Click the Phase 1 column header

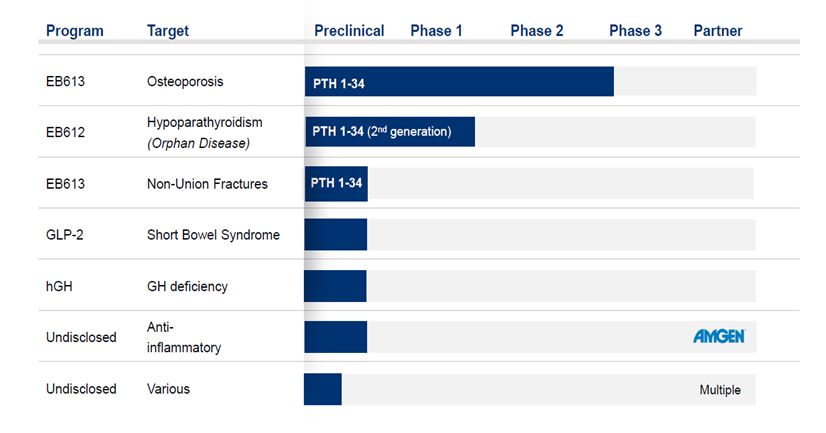tap(436, 31)
